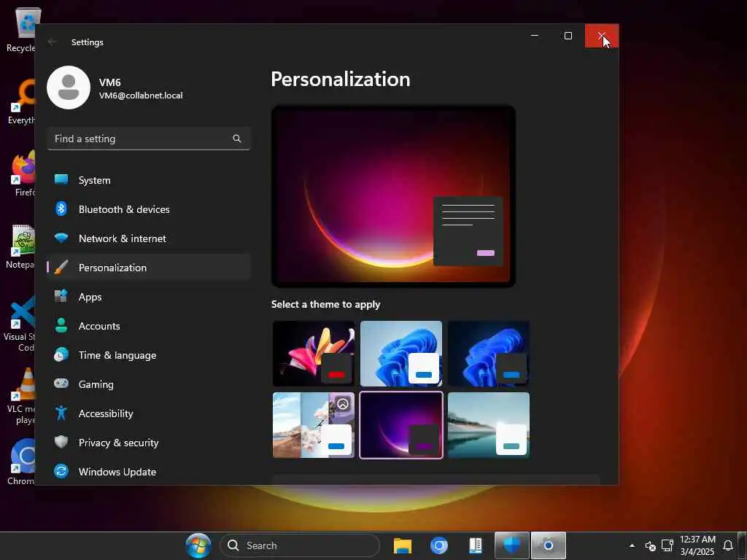This screenshot has width=747, height=560.
Task: Click the VM6 profile avatar
Action: pyautogui.click(x=69, y=87)
